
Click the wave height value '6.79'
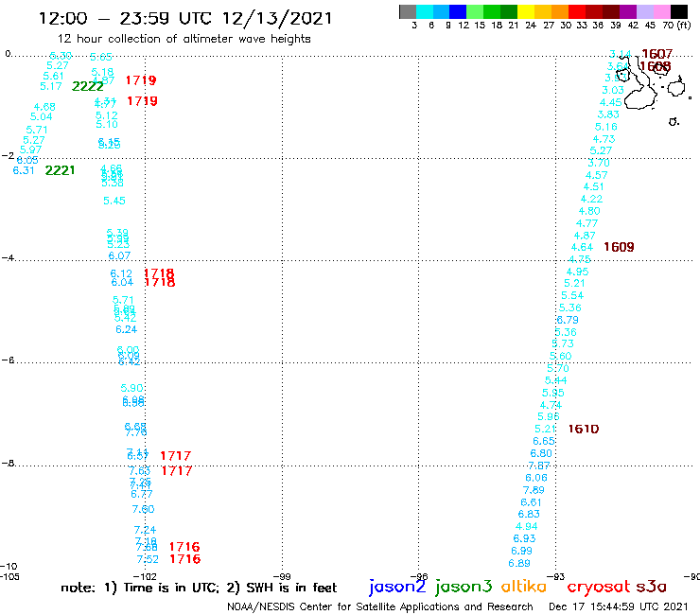[x=568, y=320]
